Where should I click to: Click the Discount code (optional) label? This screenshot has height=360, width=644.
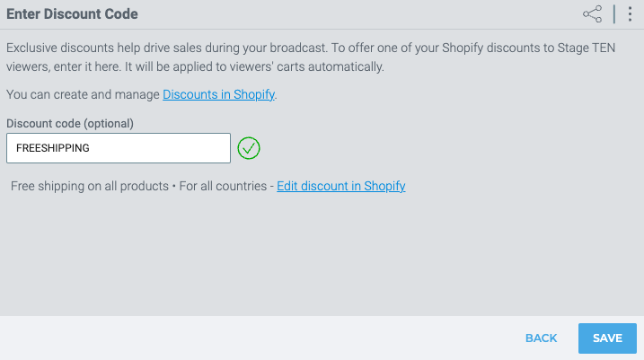pos(70,124)
